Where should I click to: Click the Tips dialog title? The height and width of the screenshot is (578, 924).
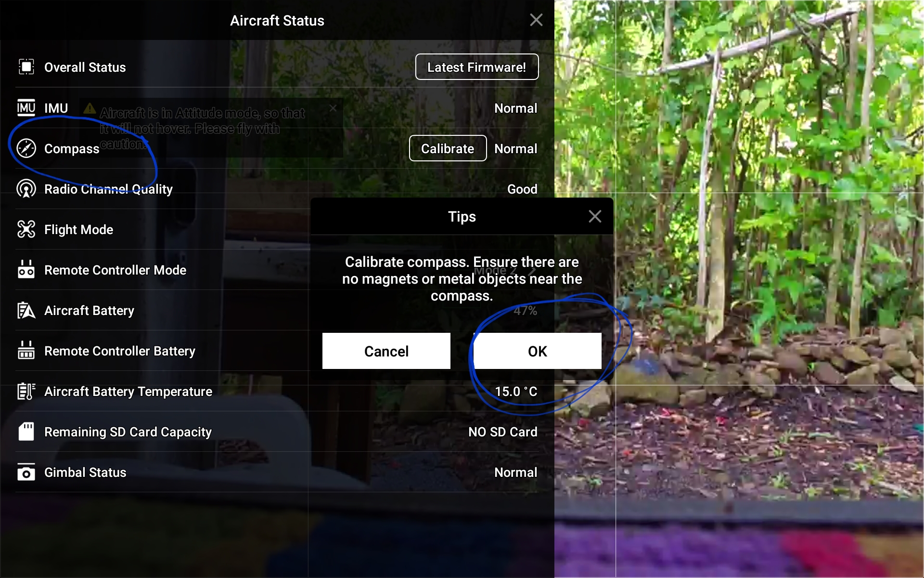click(462, 217)
